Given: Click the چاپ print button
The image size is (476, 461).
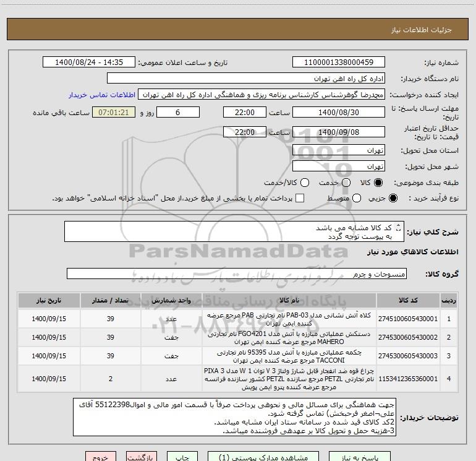Looking at the screenshot, I should pyautogui.click(x=182, y=457).
